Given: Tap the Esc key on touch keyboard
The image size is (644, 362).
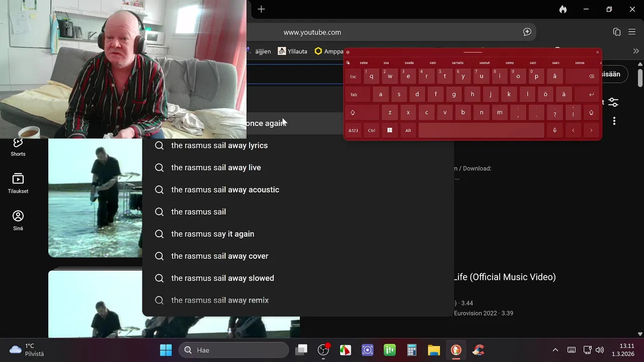Looking at the screenshot, I should click(x=353, y=76).
